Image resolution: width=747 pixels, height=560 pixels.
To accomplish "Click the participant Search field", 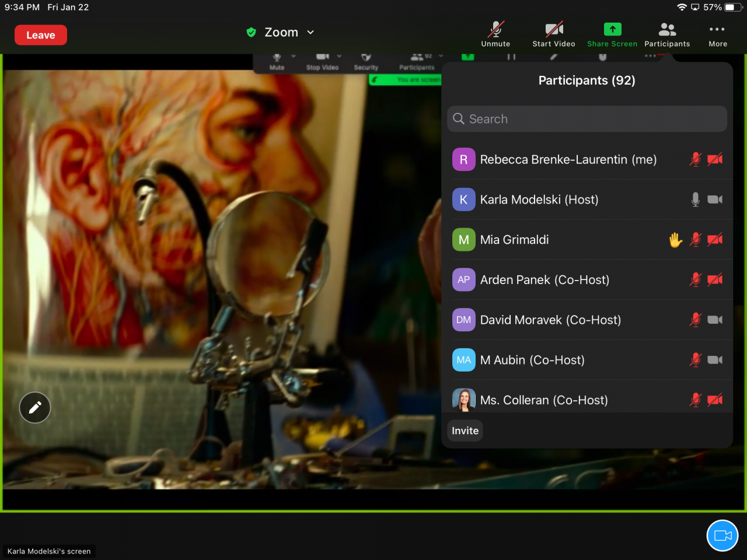I will [x=587, y=119].
